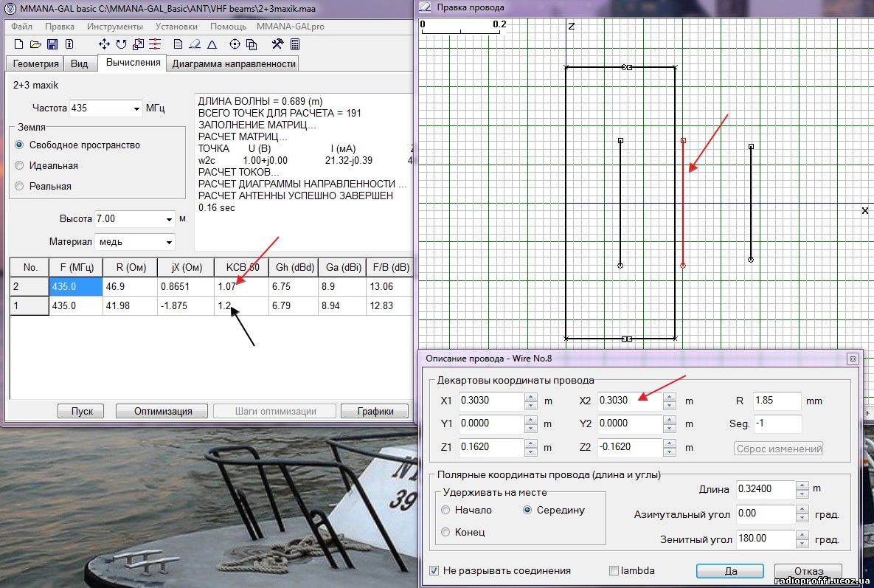
Task: Open an antenna file via folder icon
Action: click(35, 44)
